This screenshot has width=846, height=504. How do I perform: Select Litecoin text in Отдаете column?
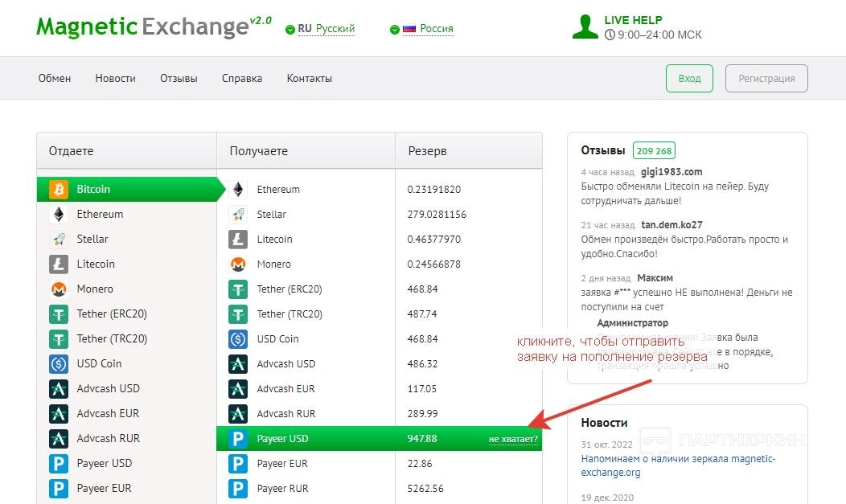96,264
